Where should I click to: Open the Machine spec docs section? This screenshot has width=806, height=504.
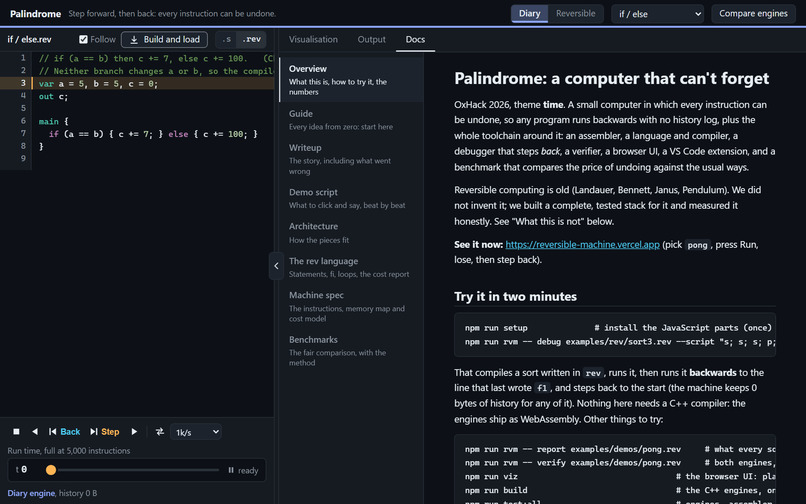[x=352, y=307]
